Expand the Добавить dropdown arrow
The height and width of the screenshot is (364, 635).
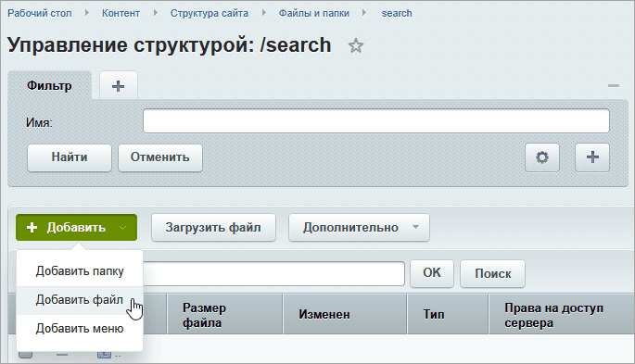[123, 227]
